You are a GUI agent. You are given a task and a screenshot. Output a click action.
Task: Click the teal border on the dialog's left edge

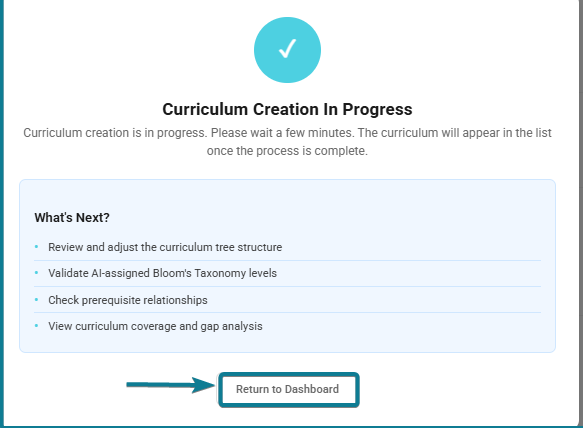[x=2, y=214]
